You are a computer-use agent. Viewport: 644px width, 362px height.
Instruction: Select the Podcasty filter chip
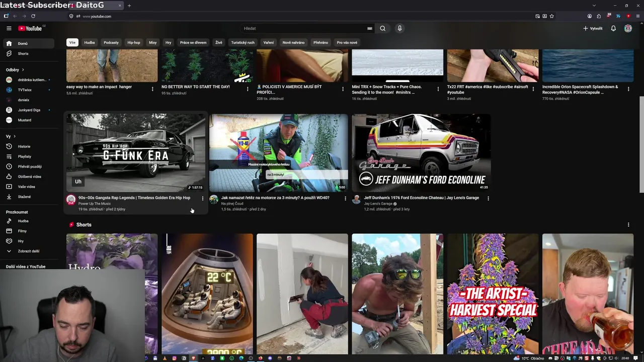pos(111,43)
